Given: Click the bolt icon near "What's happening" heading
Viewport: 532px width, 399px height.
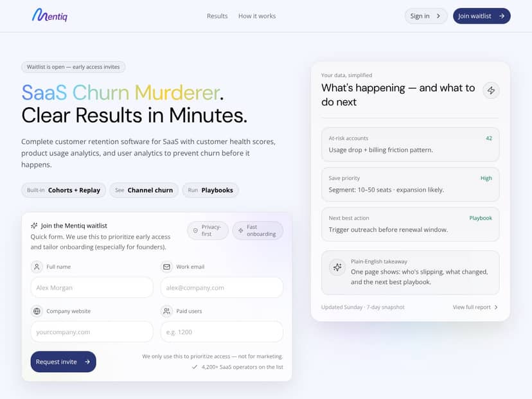Looking at the screenshot, I should [491, 90].
